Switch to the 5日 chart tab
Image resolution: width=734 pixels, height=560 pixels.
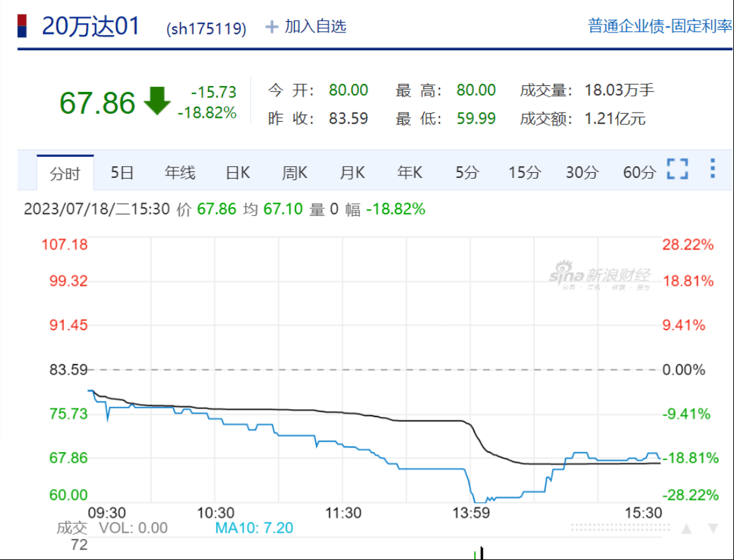[122, 173]
